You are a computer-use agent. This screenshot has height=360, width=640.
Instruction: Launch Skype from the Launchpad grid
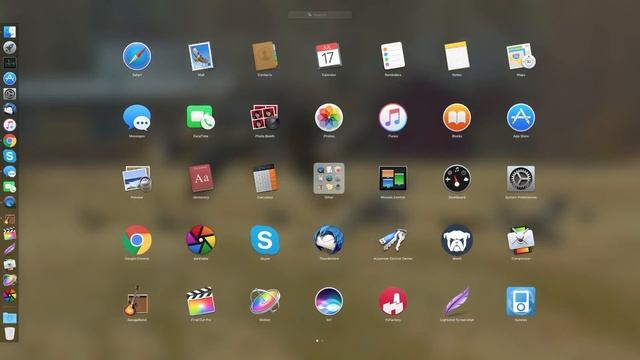[264, 240]
